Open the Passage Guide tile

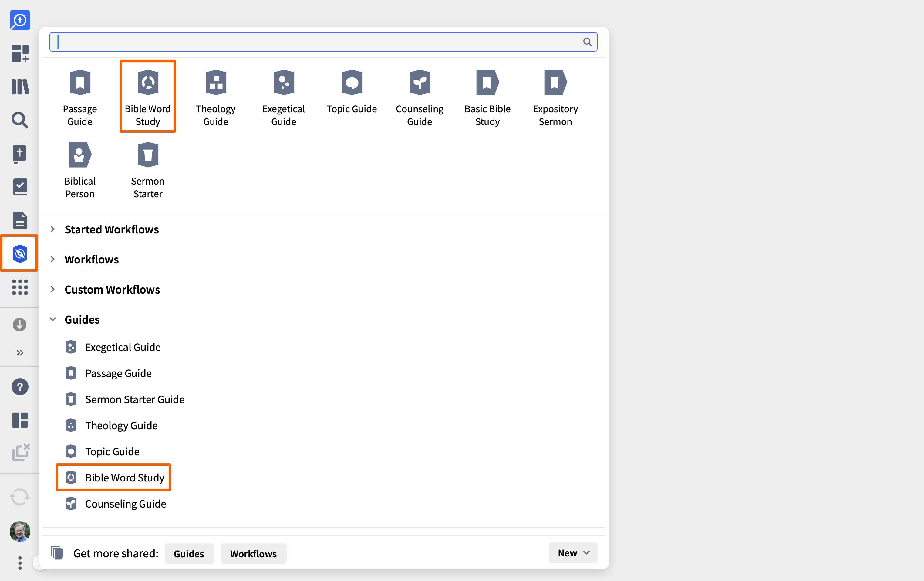point(80,97)
